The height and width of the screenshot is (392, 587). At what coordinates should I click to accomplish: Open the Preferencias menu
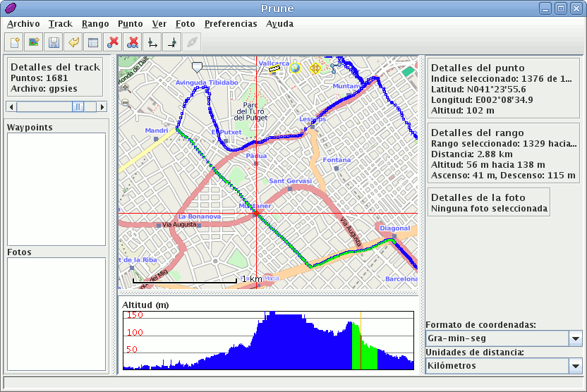pos(231,23)
